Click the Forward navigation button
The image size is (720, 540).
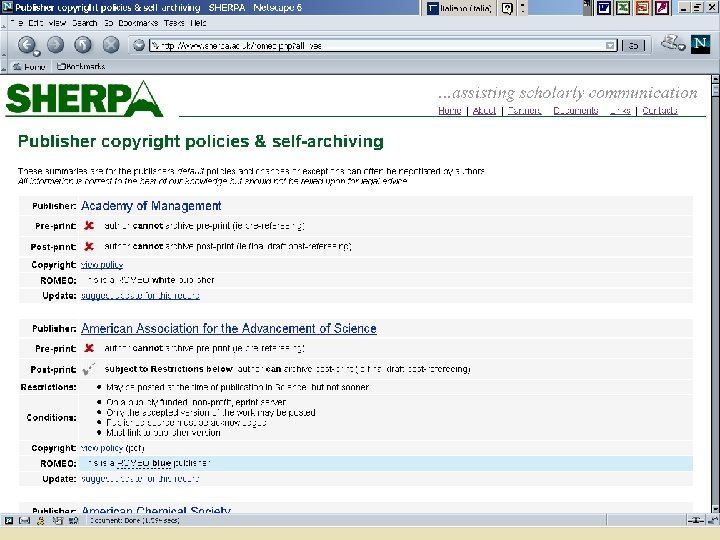(x=55, y=45)
